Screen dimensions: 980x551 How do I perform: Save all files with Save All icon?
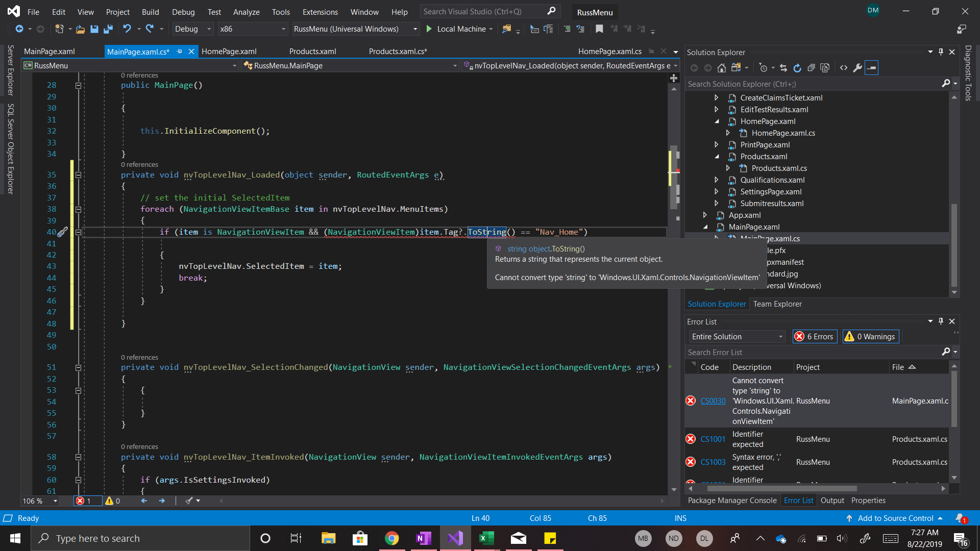108,29
